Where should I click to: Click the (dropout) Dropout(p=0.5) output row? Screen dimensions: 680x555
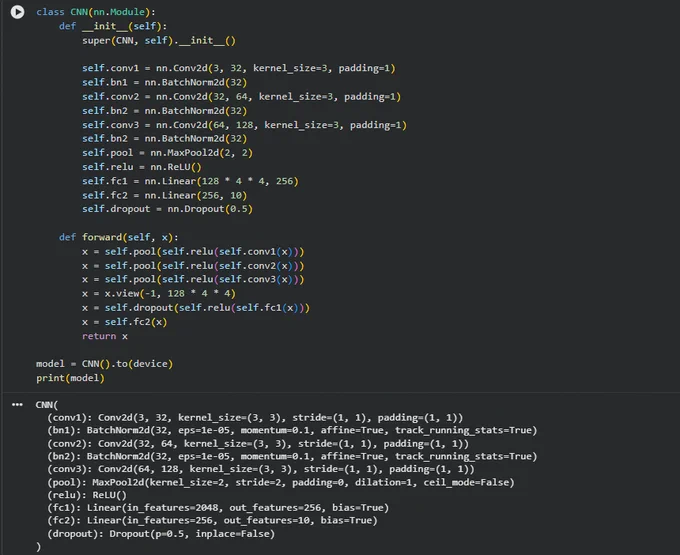click(x=161, y=534)
